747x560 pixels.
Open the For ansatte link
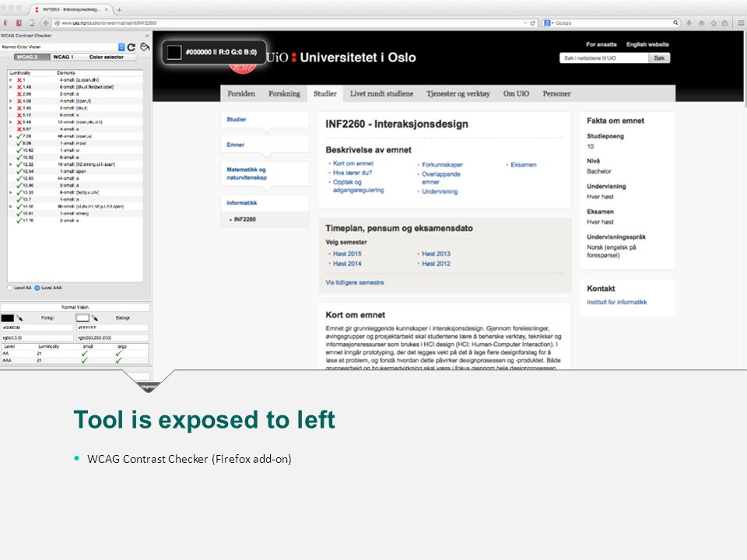[x=601, y=44]
